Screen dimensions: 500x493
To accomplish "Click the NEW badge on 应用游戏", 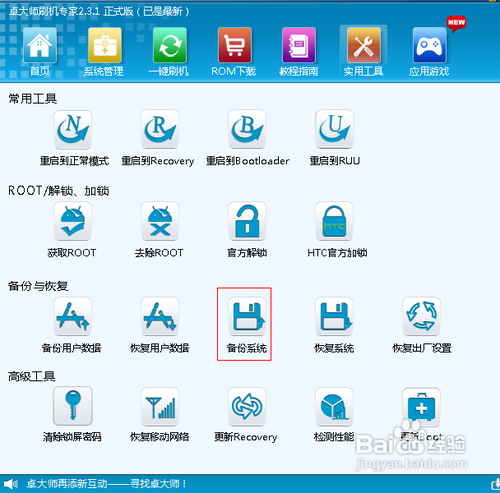I will coord(456,23).
